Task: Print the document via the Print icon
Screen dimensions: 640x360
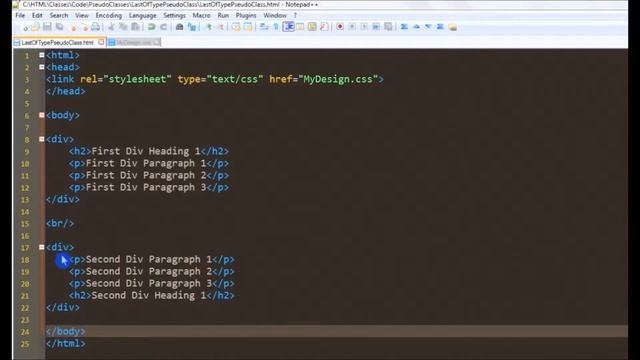Action: 95,27
